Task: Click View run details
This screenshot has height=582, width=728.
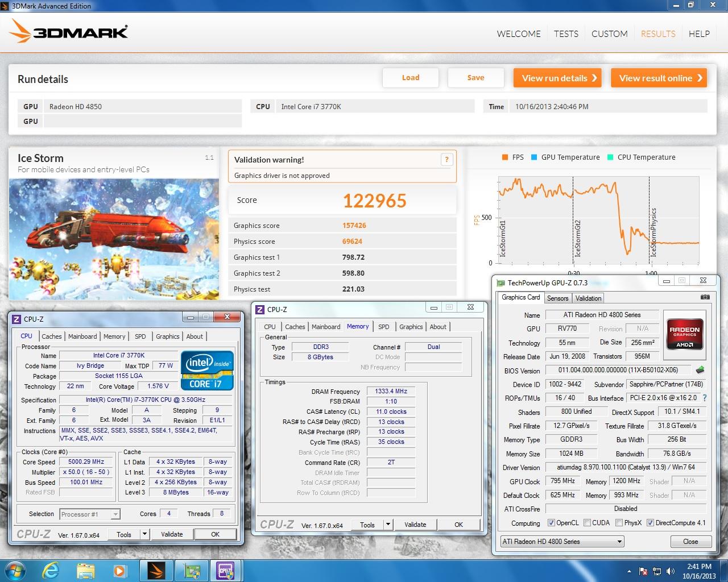Action: [x=559, y=78]
